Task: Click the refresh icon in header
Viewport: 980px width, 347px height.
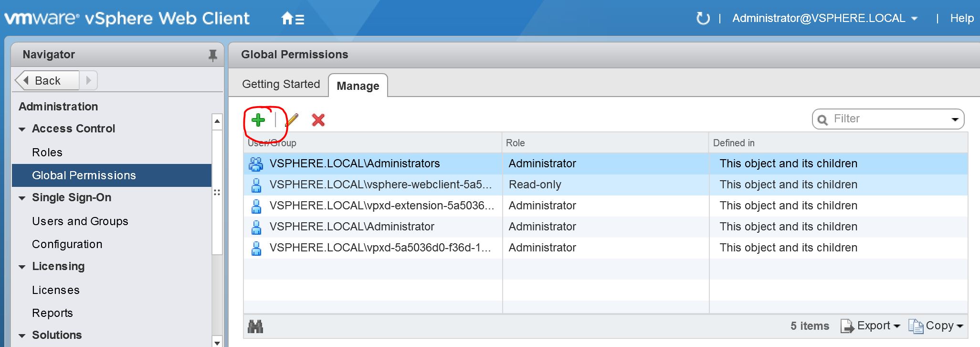Action: (x=703, y=19)
